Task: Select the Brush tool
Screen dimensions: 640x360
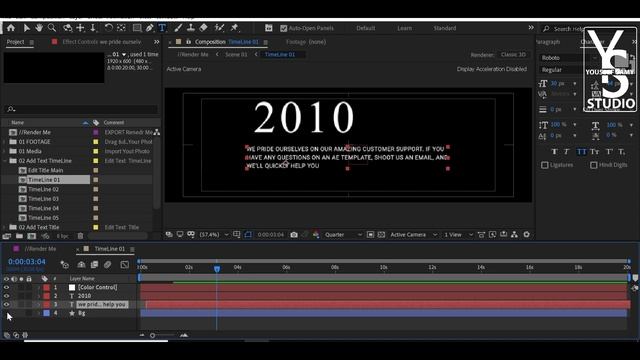Action: pyautogui.click(x=178, y=28)
